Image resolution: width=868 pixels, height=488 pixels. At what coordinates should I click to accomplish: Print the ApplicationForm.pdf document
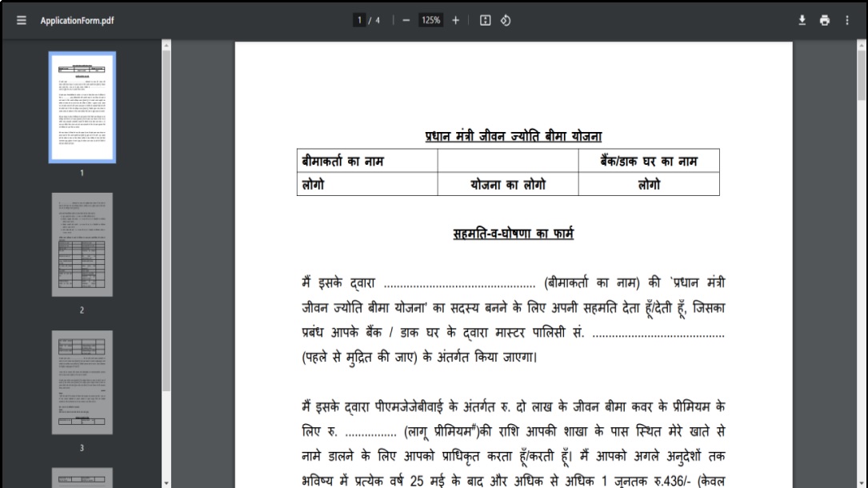click(824, 21)
